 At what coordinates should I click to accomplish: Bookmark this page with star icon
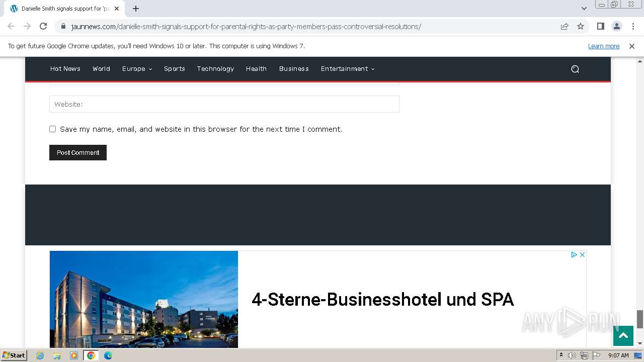tap(581, 26)
